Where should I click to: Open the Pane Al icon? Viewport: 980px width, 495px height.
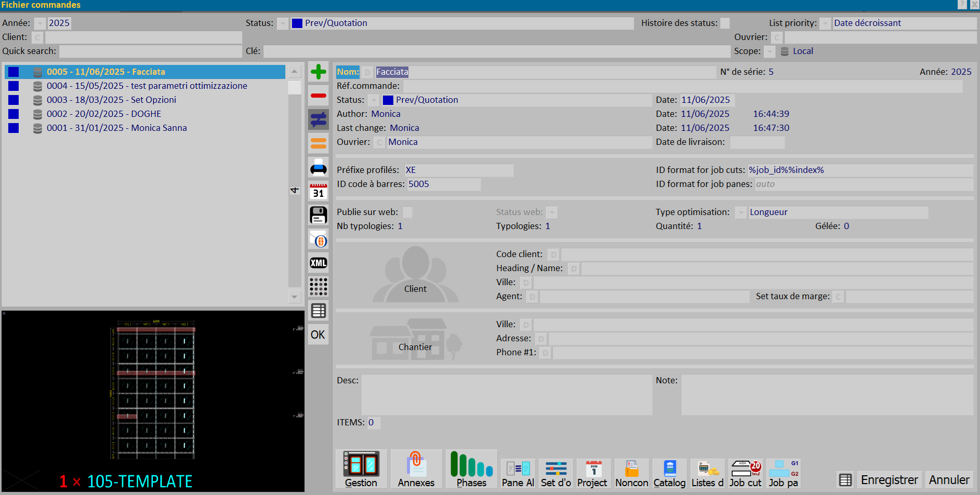(518, 474)
